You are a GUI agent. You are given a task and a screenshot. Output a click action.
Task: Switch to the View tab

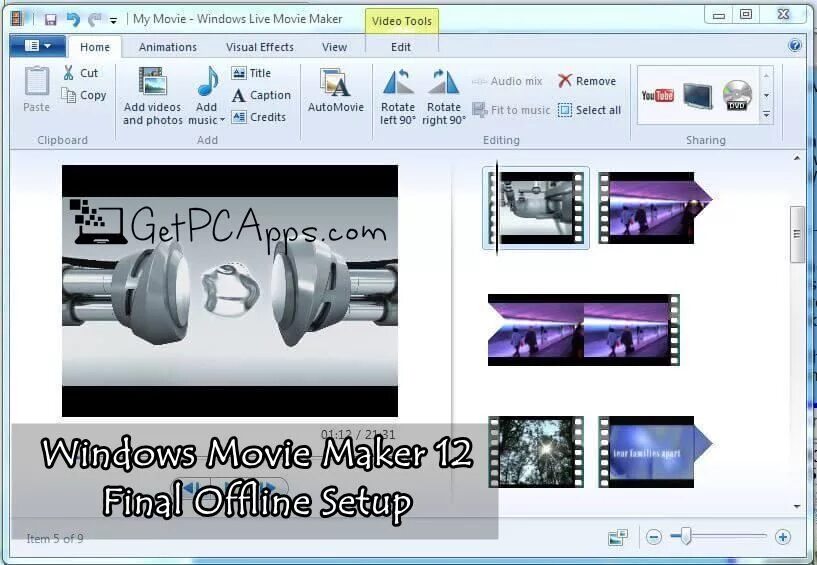[334, 47]
